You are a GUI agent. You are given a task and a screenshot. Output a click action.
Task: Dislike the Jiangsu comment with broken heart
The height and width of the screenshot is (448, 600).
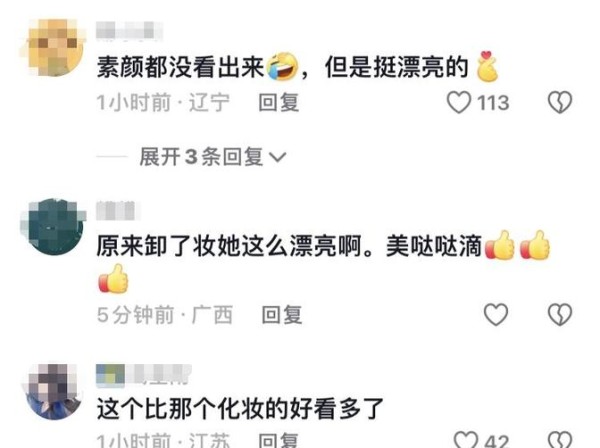click(x=559, y=440)
